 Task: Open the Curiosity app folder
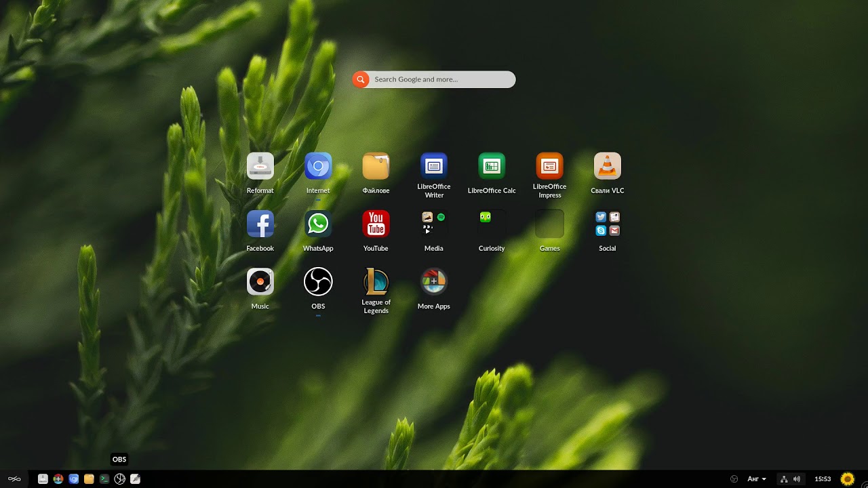(x=492, y=224)
